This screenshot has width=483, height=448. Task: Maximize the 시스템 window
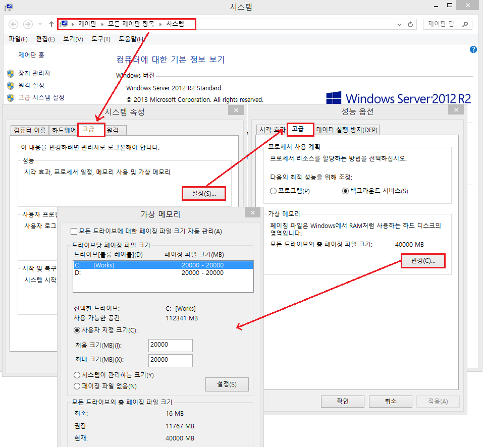coord(449,5)
